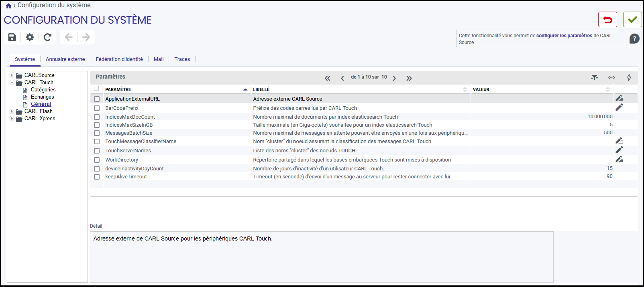The image size is (644, 287).
Task: Collapse the CARL Touch tree node
Action: click(12, 82)
